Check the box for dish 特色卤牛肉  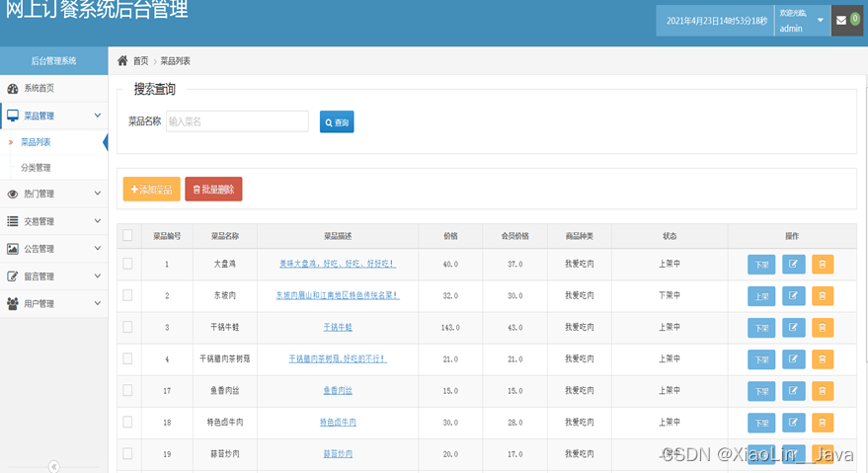click(127, 422)
